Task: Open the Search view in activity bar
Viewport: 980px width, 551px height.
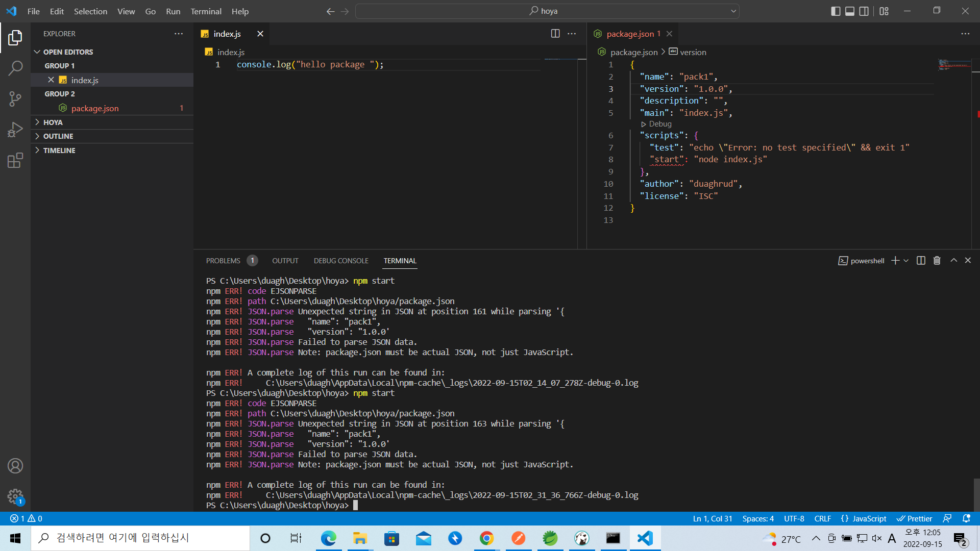Action: coord(15,68)
